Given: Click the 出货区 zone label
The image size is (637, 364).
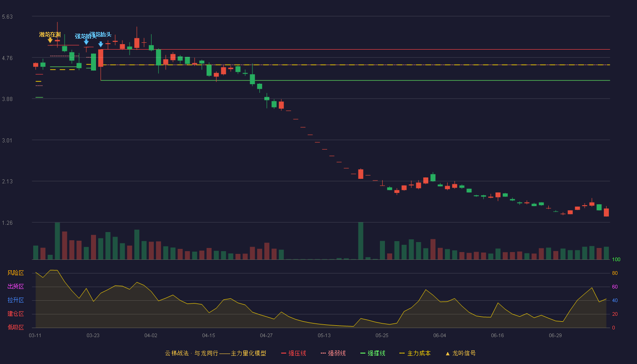Looking at the screenshot, I should (x=15, y=287).
